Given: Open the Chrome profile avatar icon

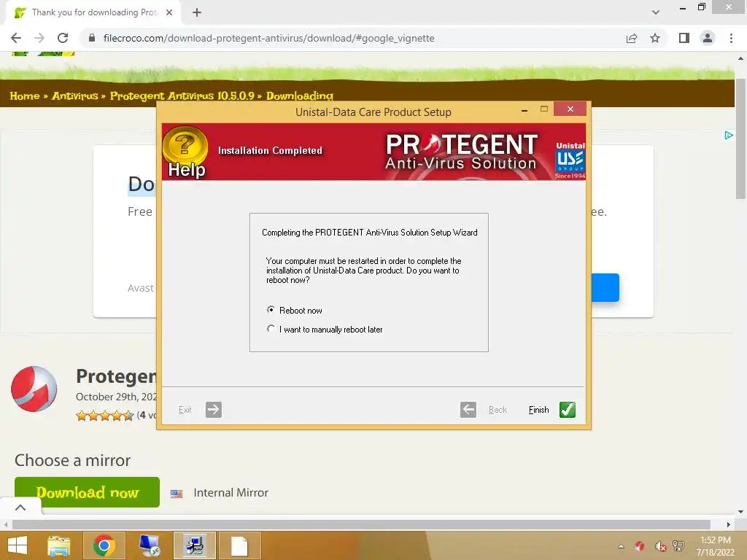Looking at the screenshot, I should click(x=708, y=38).
